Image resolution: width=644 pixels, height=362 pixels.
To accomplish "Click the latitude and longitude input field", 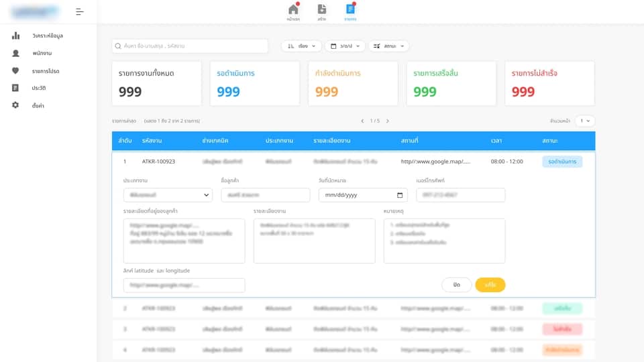I will (184, 286).
